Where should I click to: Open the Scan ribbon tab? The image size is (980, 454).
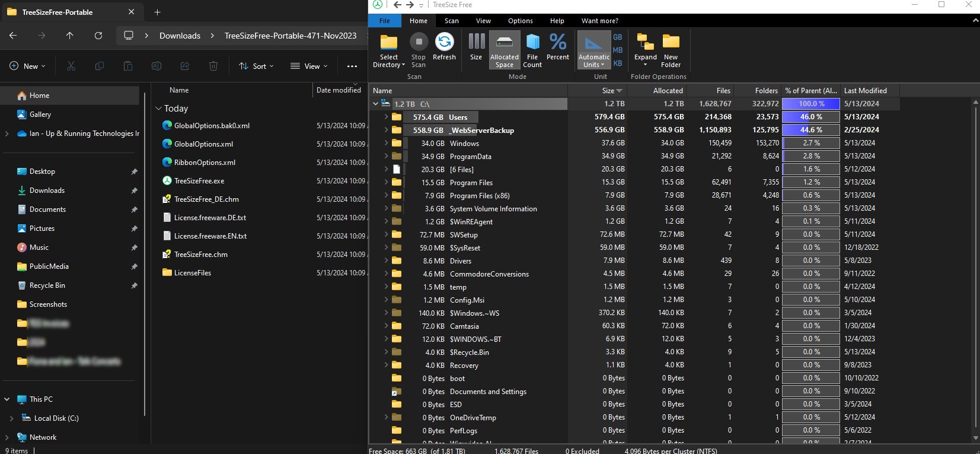(452, 21)
